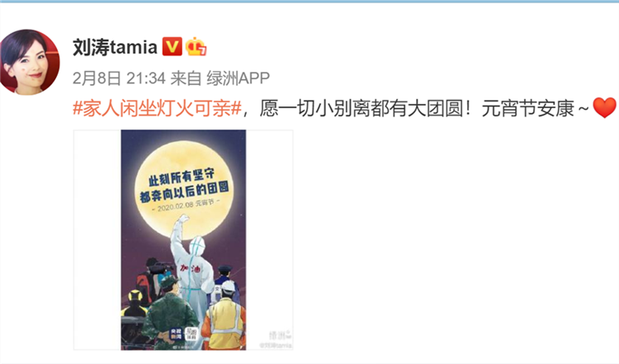619x364 pixels.
Task: Click the 绿洲 watermark on the image
Action: [280, 336]
